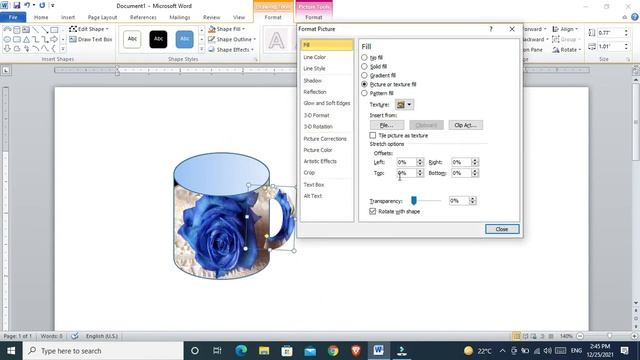
Task: Open the Shape Effects dropdown arrow
Action: point(253,49)
